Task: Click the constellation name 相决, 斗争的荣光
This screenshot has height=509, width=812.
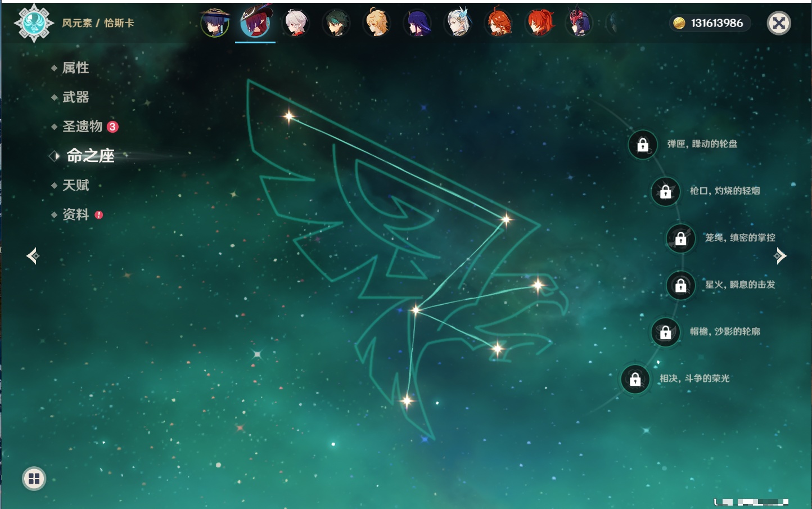Action: [x=694, y=379]
